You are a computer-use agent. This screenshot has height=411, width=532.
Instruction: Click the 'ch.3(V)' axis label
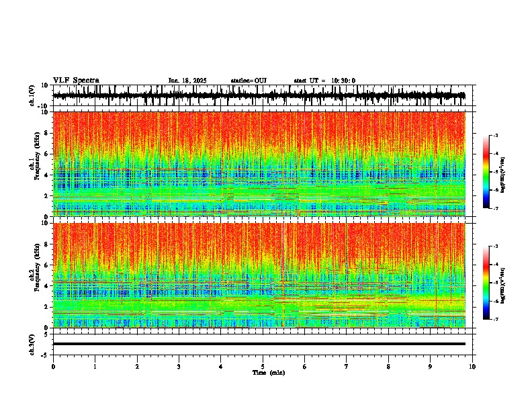(x=32, y=345)
